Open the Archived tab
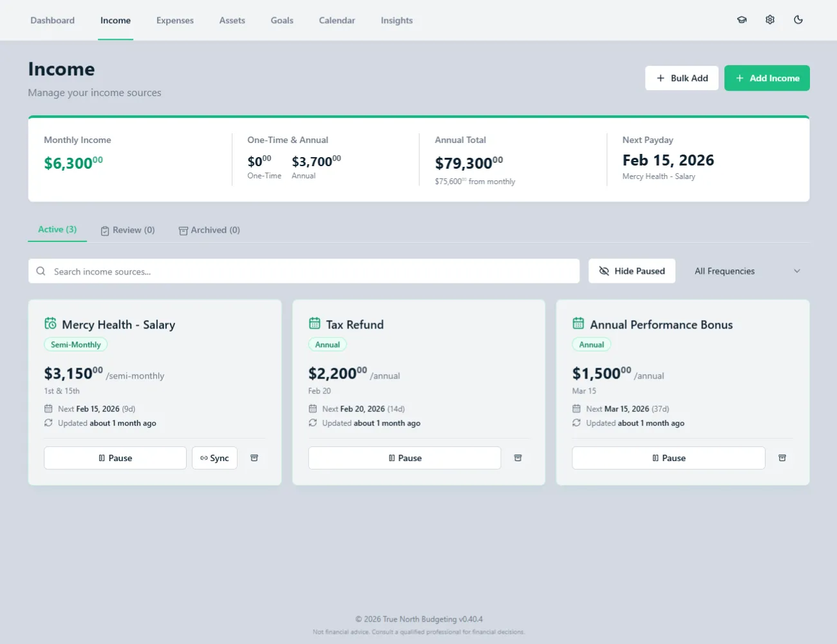The height and width of the screenshot is (644, 837). click(x=209, y=229)
